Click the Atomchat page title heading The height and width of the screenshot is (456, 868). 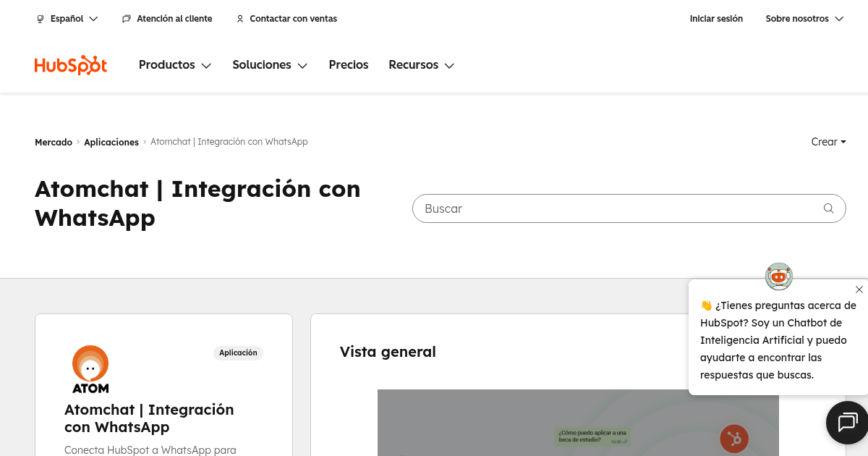click(x=197, y=203)
